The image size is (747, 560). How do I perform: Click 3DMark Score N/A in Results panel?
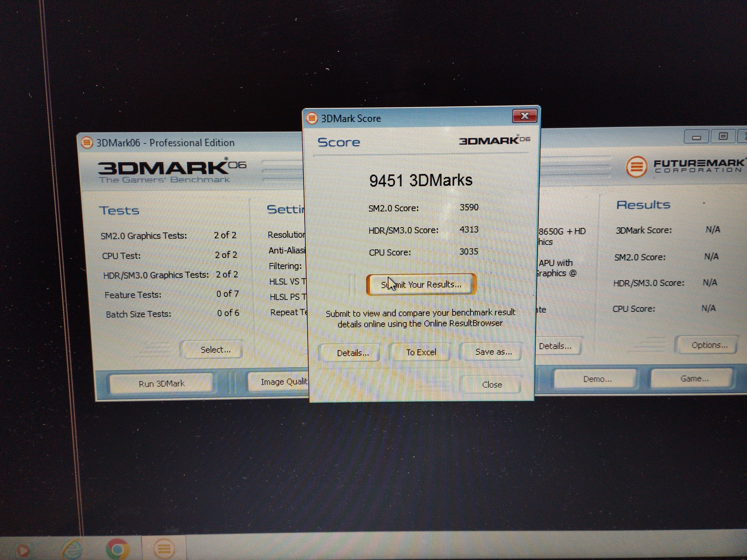coord(668,230)
